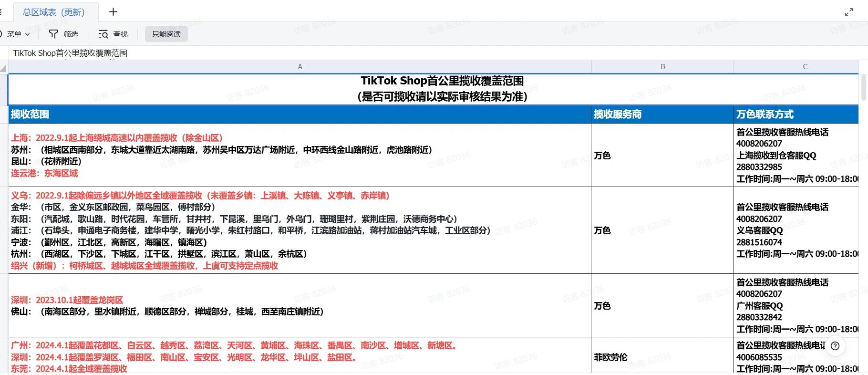
Task: Open the help question-mark button
Action: pyautogui.click(x=835, y=346)
